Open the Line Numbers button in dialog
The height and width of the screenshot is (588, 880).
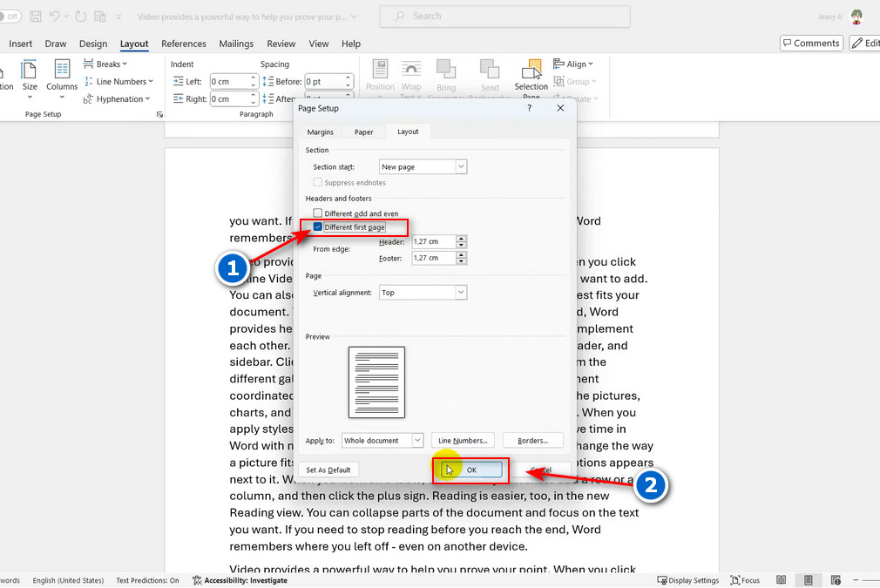pos(464,441)
